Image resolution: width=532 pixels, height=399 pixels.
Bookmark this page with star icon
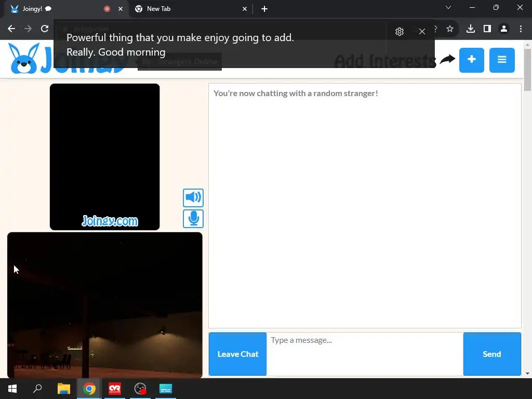point(450,29)
